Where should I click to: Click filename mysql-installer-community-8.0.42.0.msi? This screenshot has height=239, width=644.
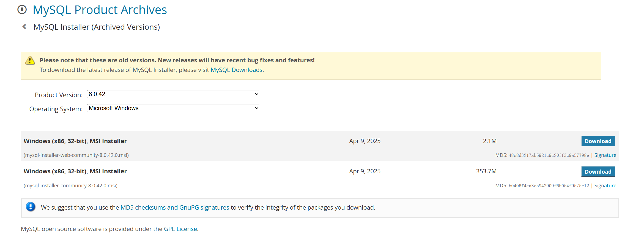click(70, 186)
